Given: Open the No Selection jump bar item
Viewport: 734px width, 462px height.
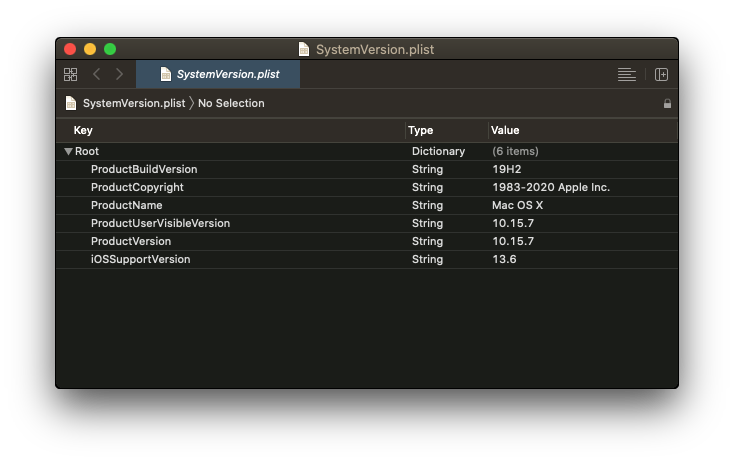Looking at the screenshot, I should (231, 103).
